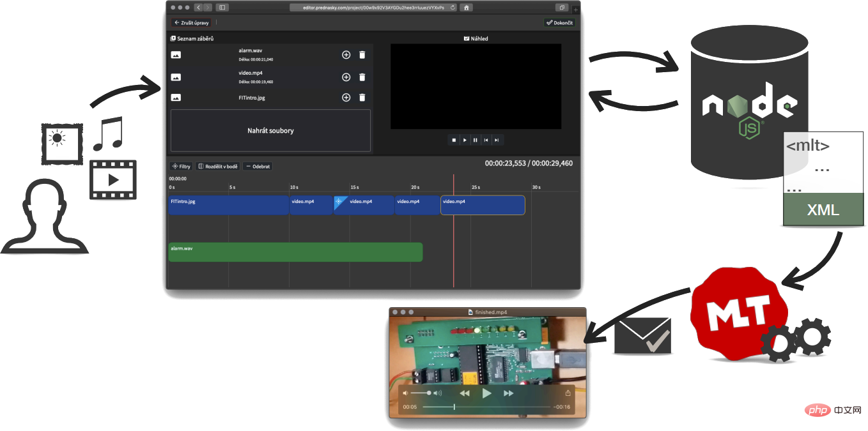Image resolution: width=868 pixels, height=431 pixels.
Task: Add alarm.wav to the timeline
Action: [346, 55]
